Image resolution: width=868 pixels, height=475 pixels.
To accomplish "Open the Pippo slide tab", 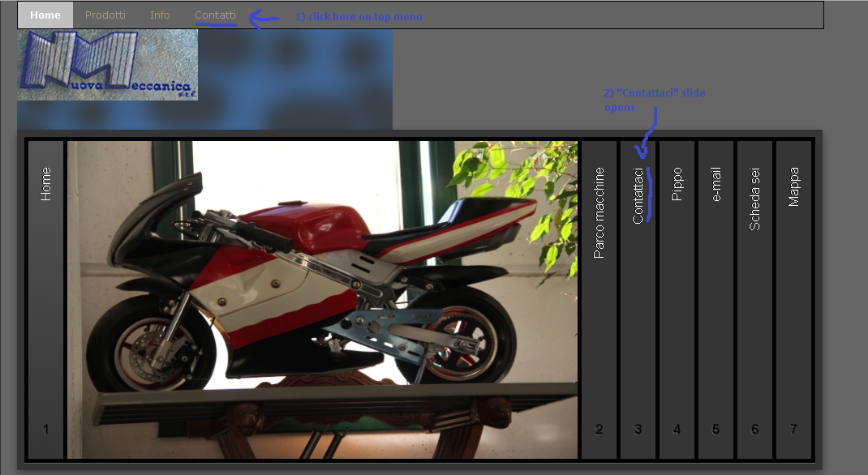I will pos(677,300).
